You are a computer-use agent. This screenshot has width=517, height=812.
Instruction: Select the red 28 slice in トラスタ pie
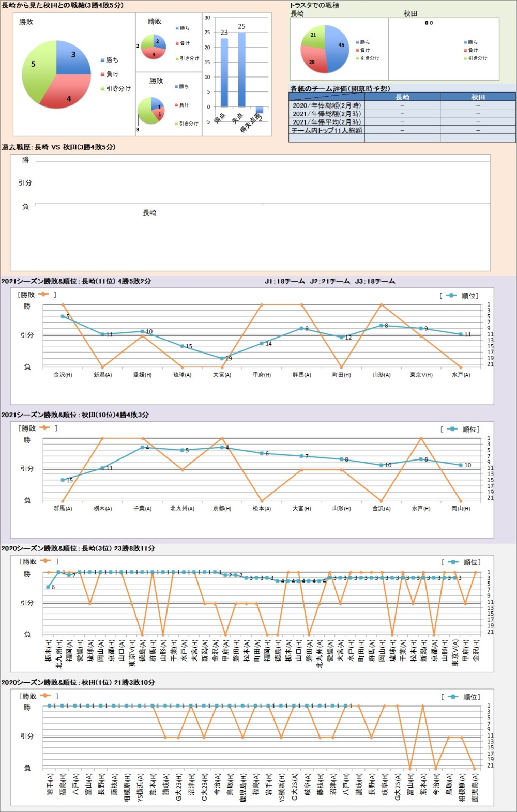tap(313, 59)
